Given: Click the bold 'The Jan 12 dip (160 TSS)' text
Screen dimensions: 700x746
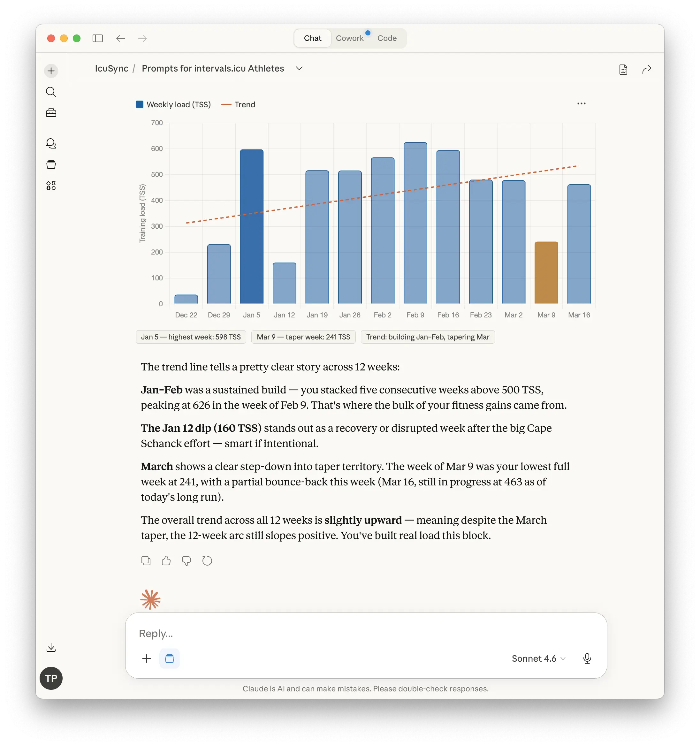Looking at the screenshot, I should (201, 428).
